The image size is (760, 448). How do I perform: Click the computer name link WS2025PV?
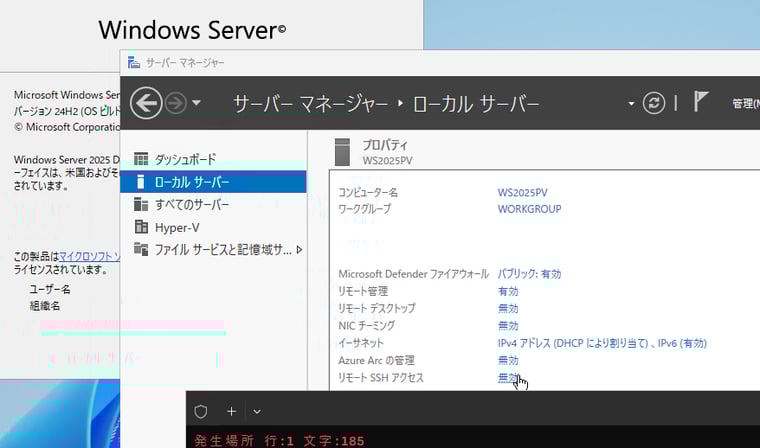522,192
